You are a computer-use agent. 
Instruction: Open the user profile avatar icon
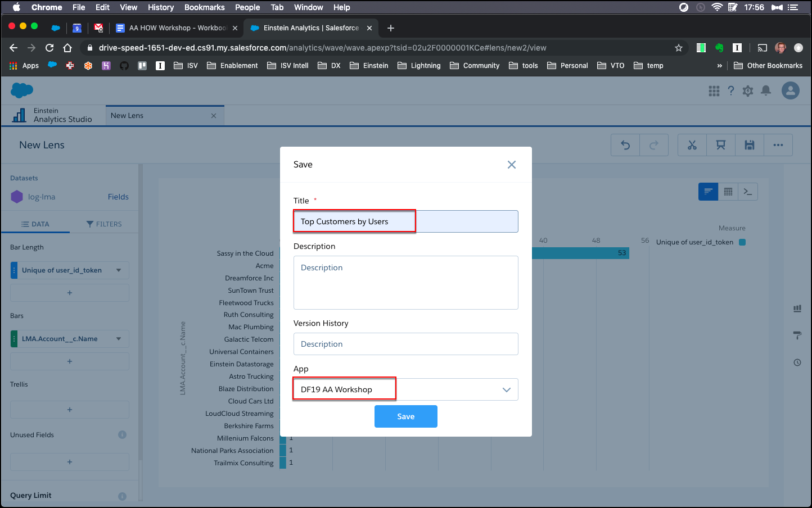point(791,90)
